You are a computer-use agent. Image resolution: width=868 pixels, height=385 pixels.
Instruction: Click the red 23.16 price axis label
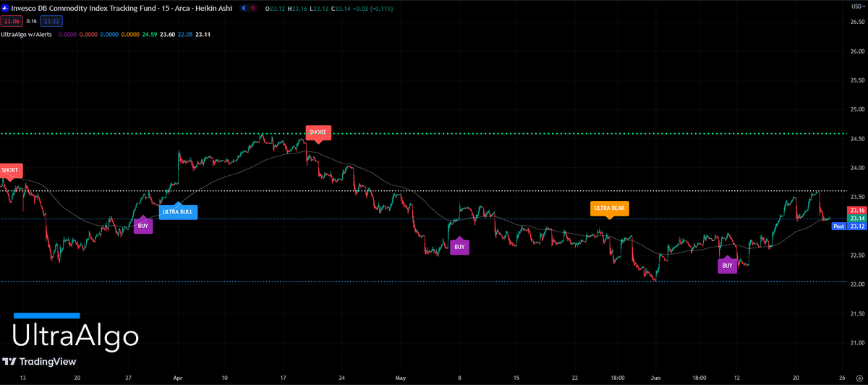click(857, 211)
